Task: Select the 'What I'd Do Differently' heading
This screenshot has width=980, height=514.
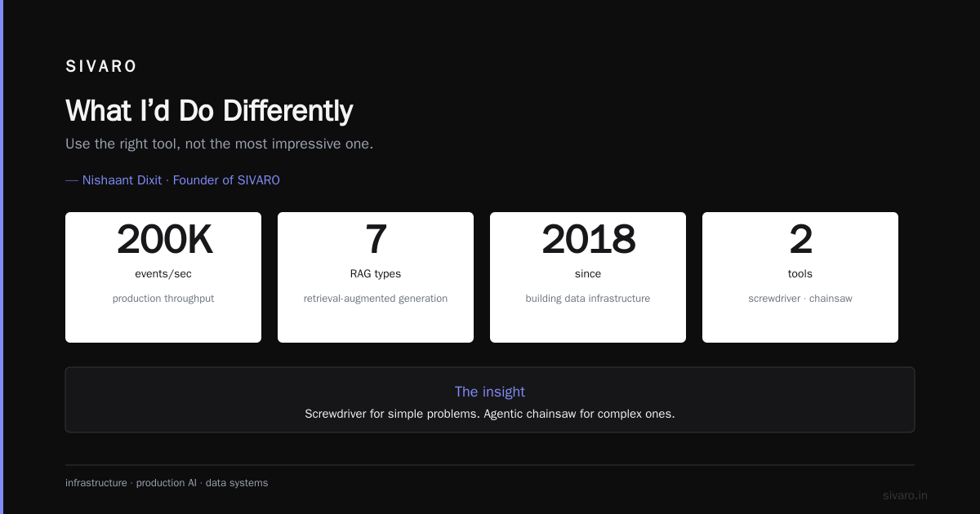Action: [209, 111]
